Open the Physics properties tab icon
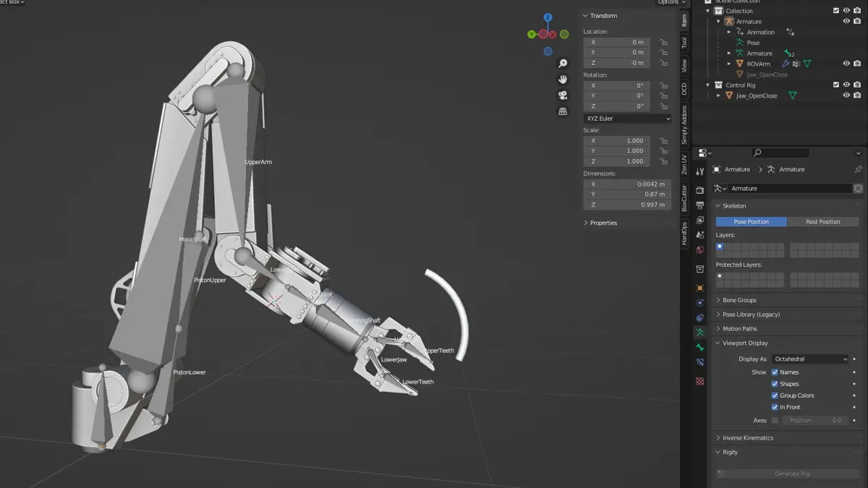 [x=699, y=303]
